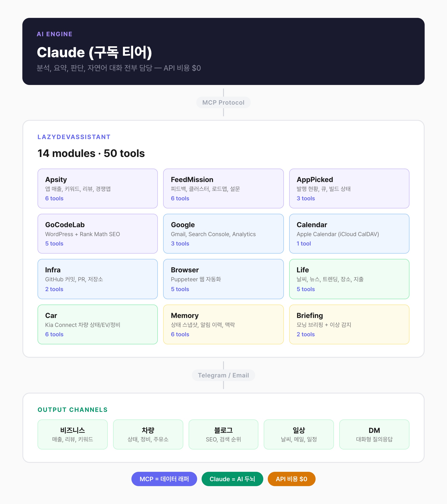Click the MCP Protocol badge
447x504 pixels.
(x=223, y=102)
